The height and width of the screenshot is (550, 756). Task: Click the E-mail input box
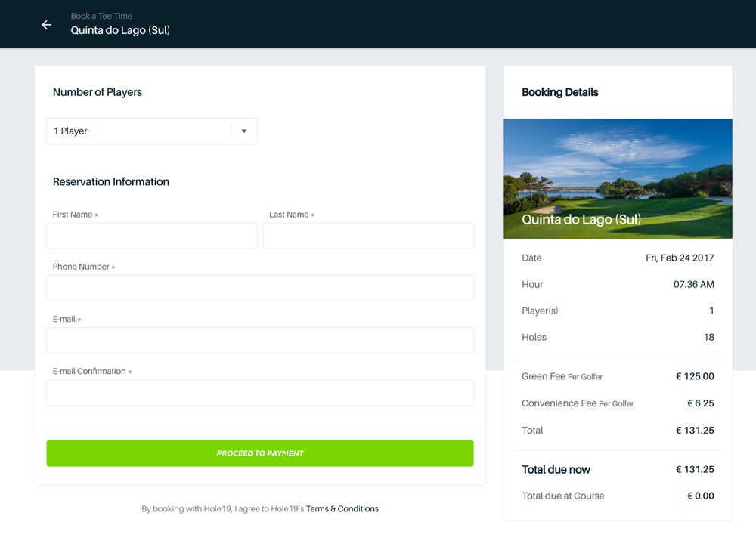[260, 340]
